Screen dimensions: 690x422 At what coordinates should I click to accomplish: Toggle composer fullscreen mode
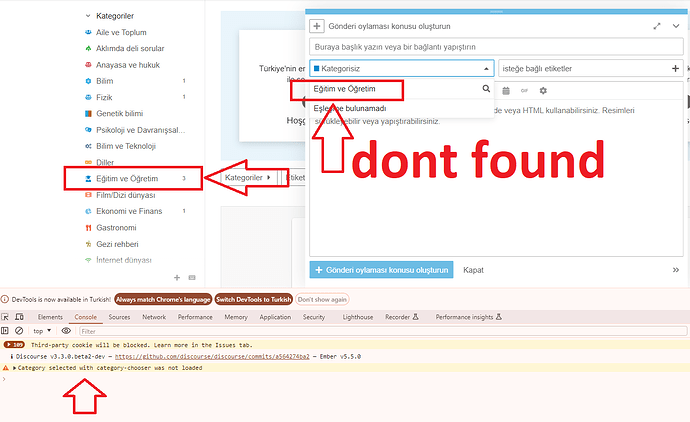657,26
